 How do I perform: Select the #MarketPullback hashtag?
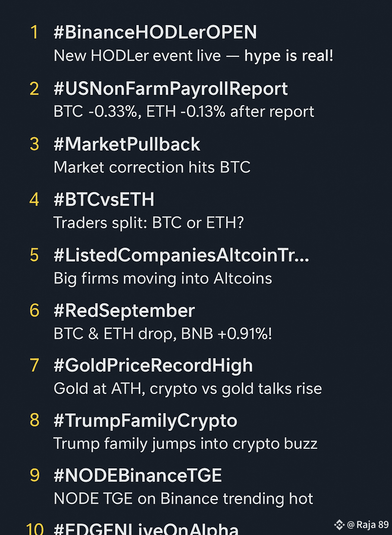click(x=127, y=144)
